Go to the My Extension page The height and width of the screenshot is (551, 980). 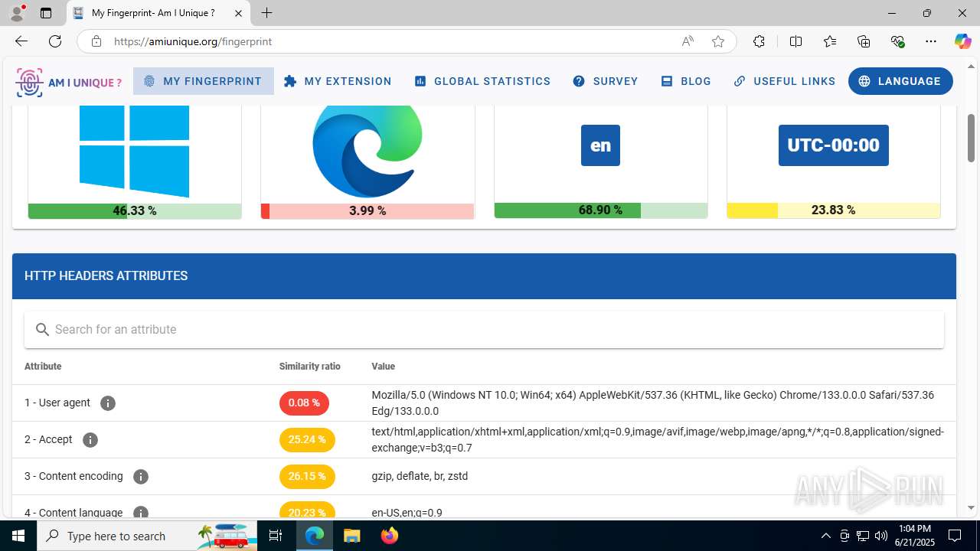[x=338, y=81]
